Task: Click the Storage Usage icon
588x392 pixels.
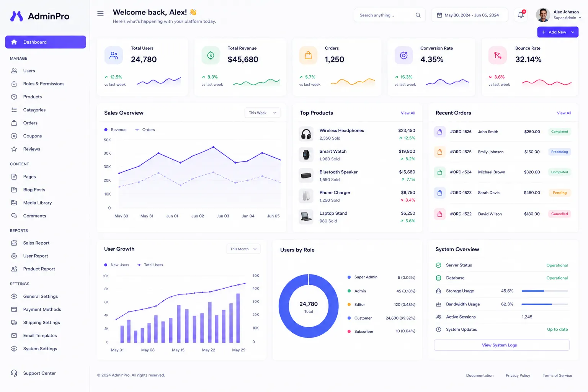Action: tap(439, 291)
